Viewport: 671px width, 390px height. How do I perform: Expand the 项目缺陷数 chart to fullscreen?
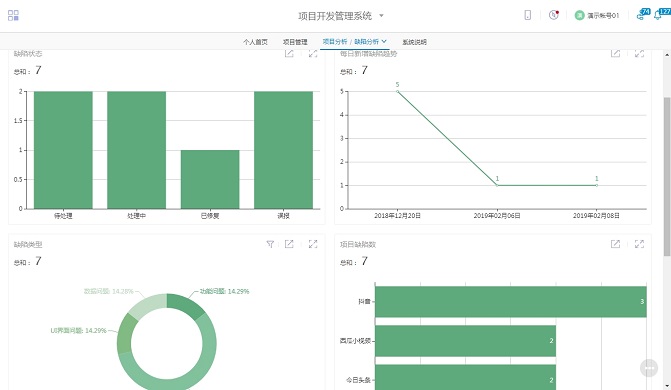[x=639, y=244]
